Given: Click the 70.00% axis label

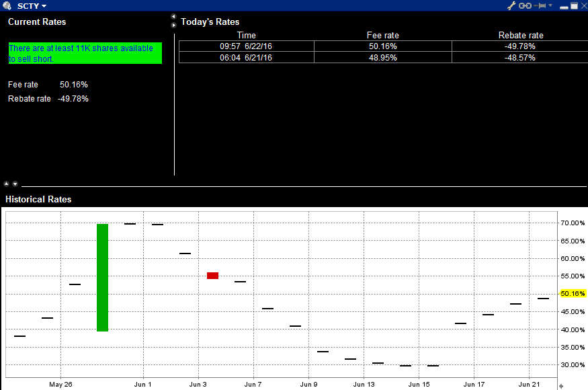Looking at the screenshot, I should pyautogui.click(x=573, y=223).
